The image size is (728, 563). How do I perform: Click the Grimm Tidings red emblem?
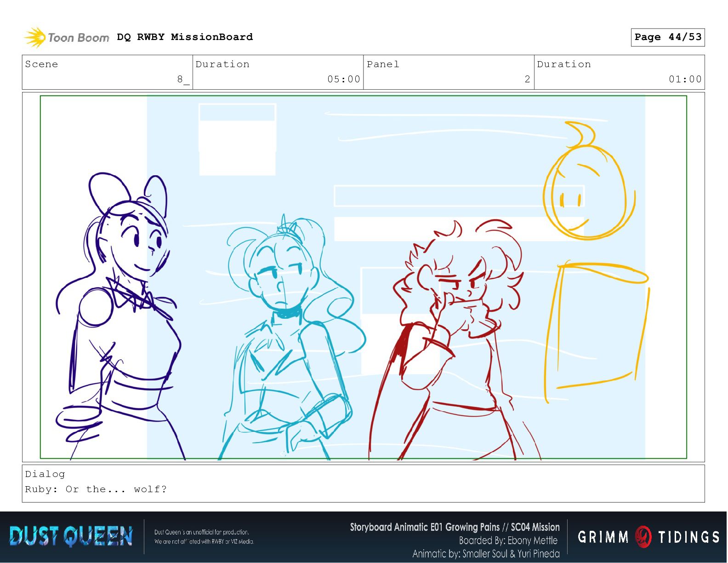[x=643, y=536]
